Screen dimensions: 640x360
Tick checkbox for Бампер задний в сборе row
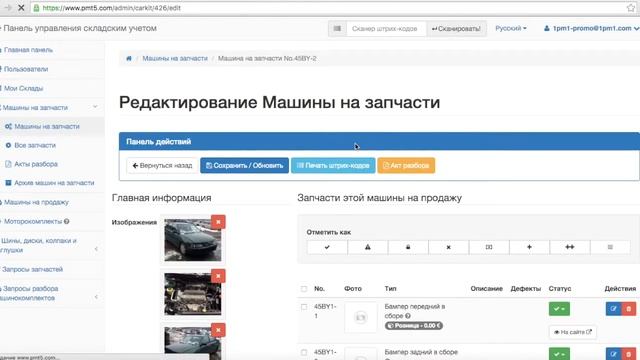point(304,352)
